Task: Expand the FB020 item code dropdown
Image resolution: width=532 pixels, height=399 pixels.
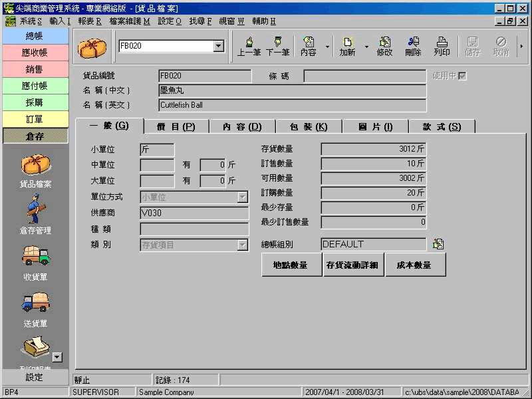Action: (219, 46)
